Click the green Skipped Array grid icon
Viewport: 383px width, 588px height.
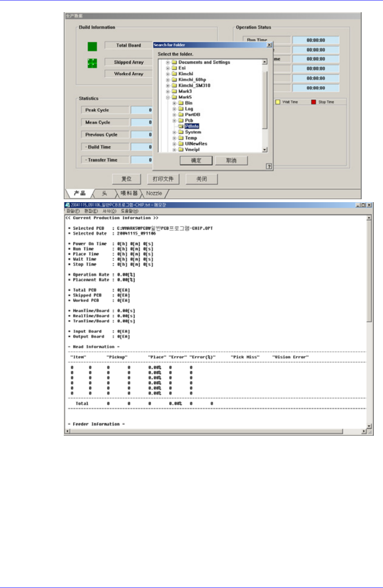click(92, 63)
